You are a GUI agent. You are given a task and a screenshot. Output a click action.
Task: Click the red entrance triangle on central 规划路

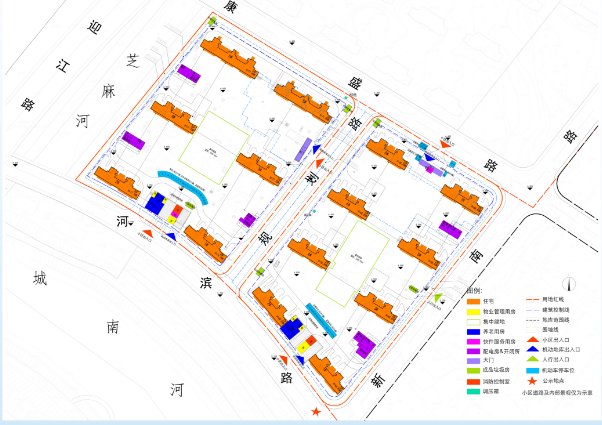[319, 163]
